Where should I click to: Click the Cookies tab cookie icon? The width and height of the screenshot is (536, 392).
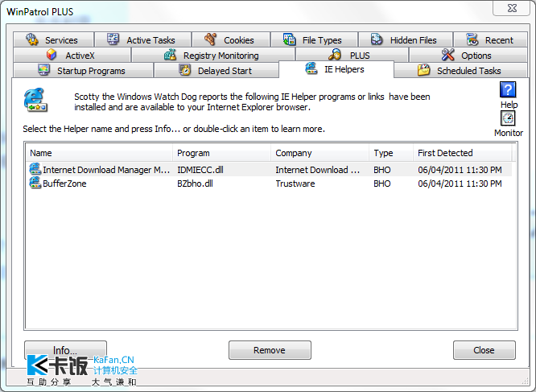pos(210,39)
